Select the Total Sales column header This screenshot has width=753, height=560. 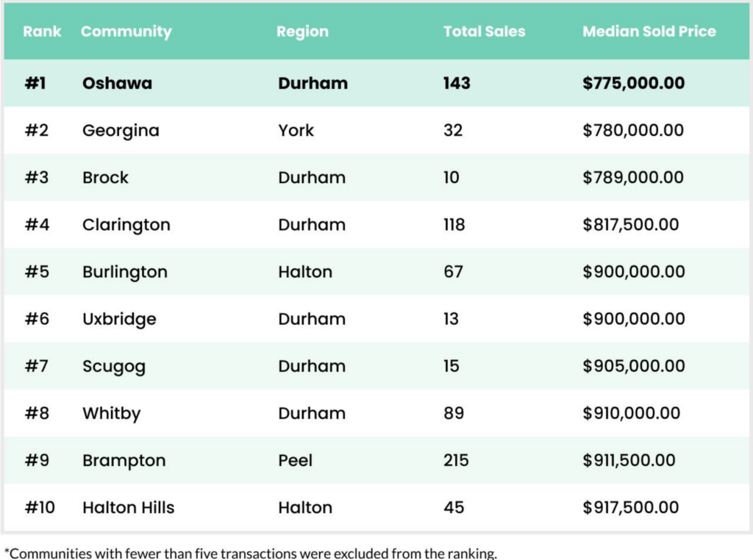pos(484,32)
